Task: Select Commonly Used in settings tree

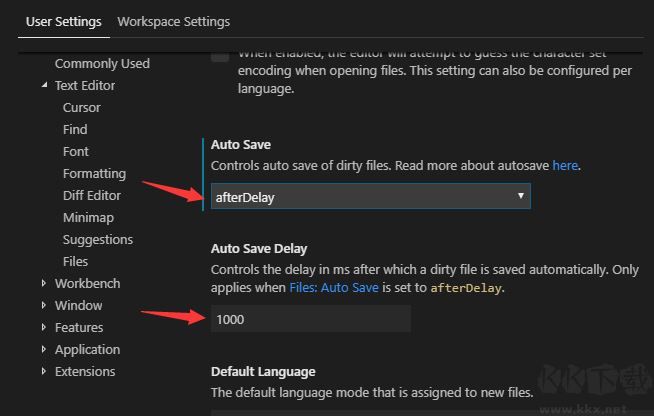Action: pyautogui.click(x=102, y=63)
